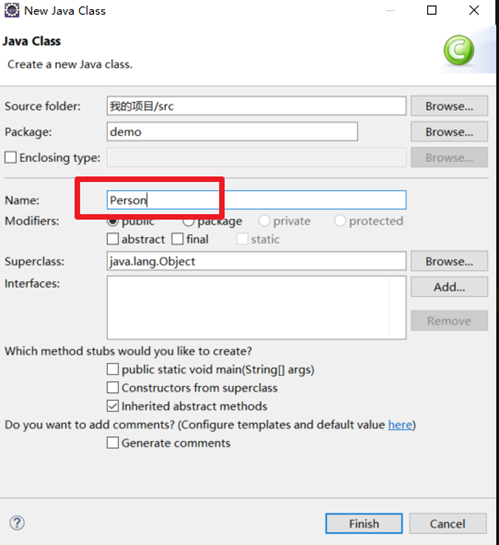Click the green Java class icon

[x=458, y=50]
